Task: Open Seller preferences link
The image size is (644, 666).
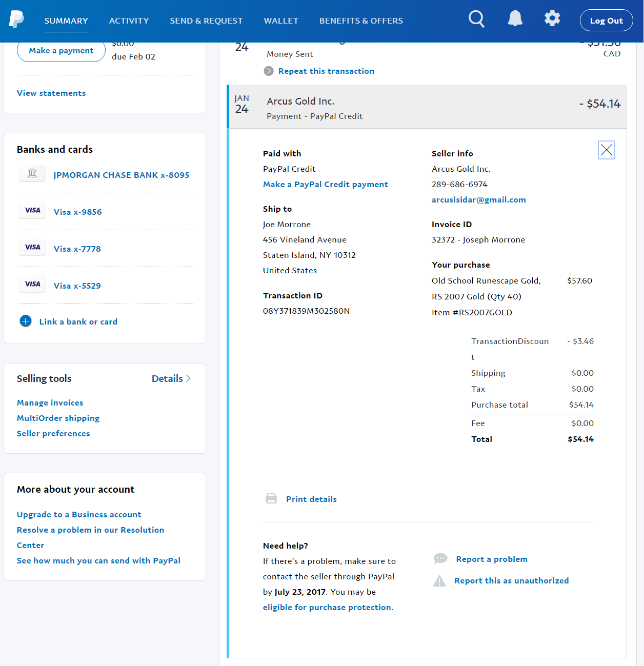Action: point(53,434)
